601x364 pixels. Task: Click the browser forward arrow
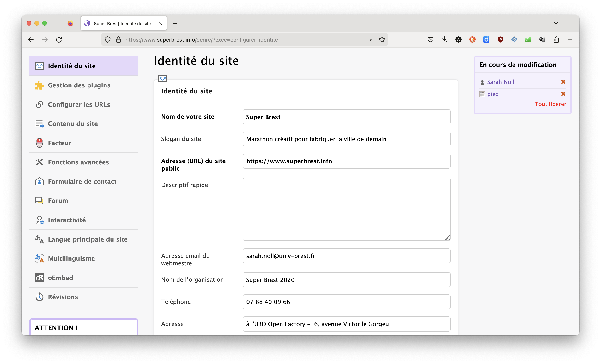[x=45, y=39]
